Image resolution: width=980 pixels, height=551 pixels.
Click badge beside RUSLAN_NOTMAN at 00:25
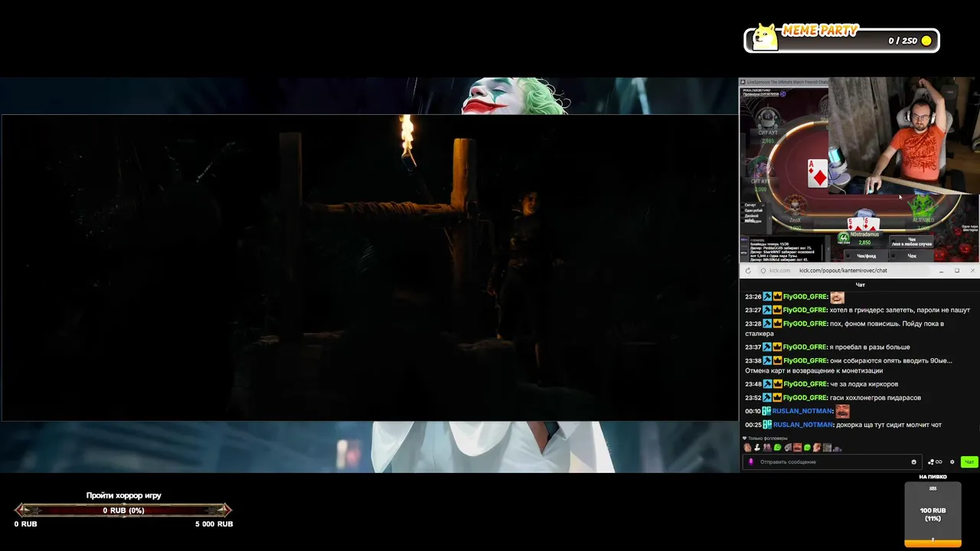tap(768, 425)
